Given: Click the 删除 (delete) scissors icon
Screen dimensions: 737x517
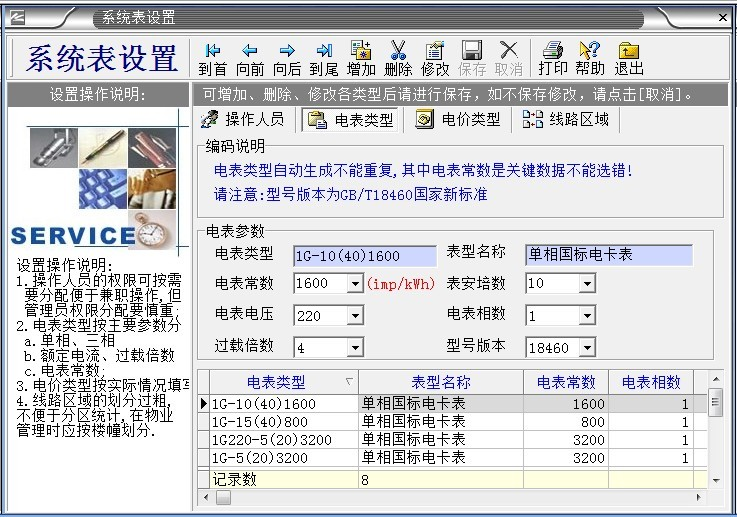Looking at the screenshot, I should pyautogui.click(x=398, y=51).
